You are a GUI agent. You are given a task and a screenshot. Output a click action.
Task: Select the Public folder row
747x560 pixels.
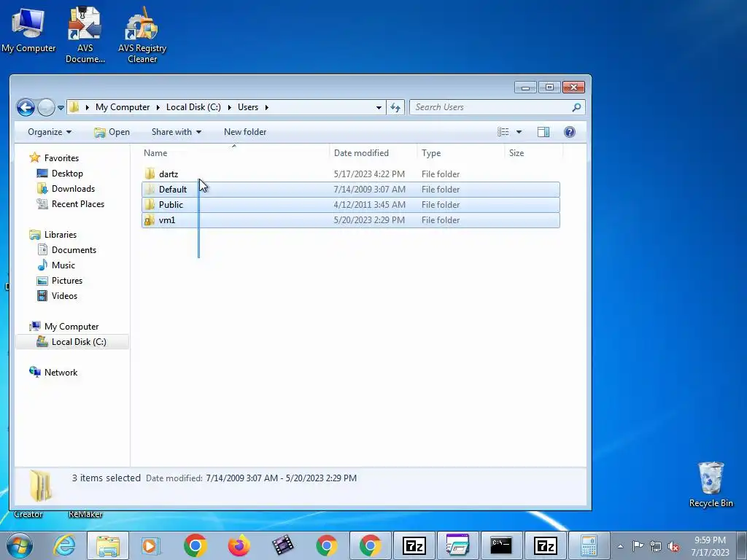click(x=351, y=205)
